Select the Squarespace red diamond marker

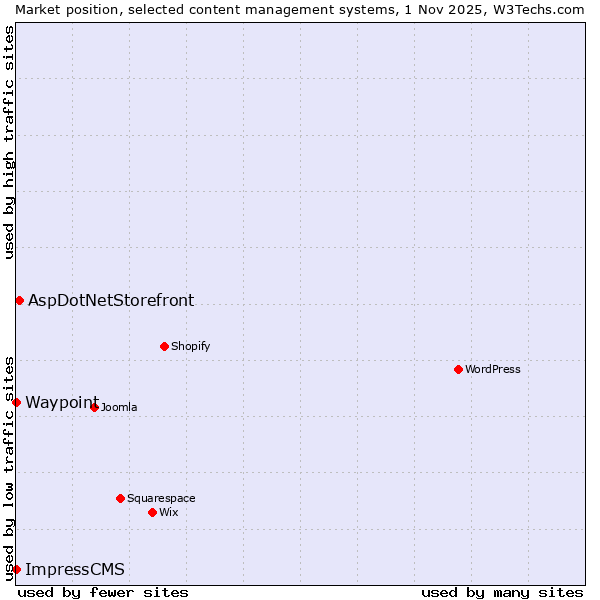coord(120,498)
